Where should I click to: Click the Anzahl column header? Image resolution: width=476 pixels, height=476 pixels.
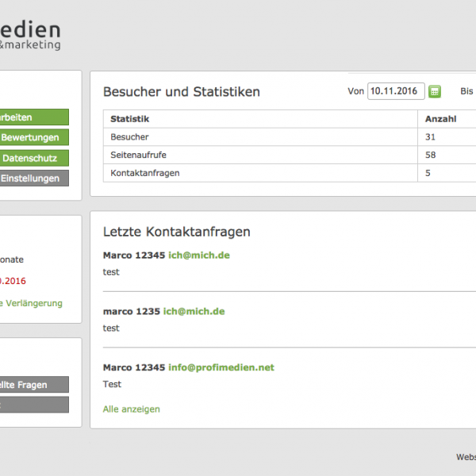click(440, 119)
